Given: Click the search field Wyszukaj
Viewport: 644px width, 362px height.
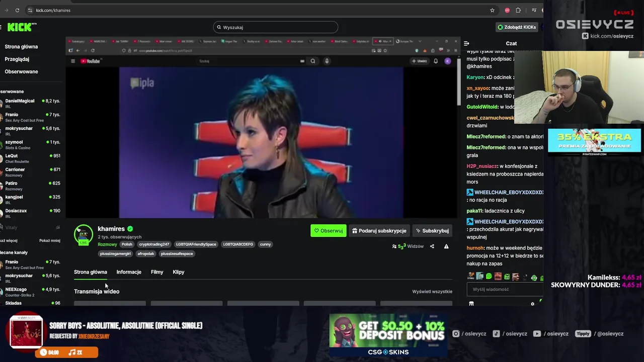Looking at the screenshot, I should tap(275, 27).
